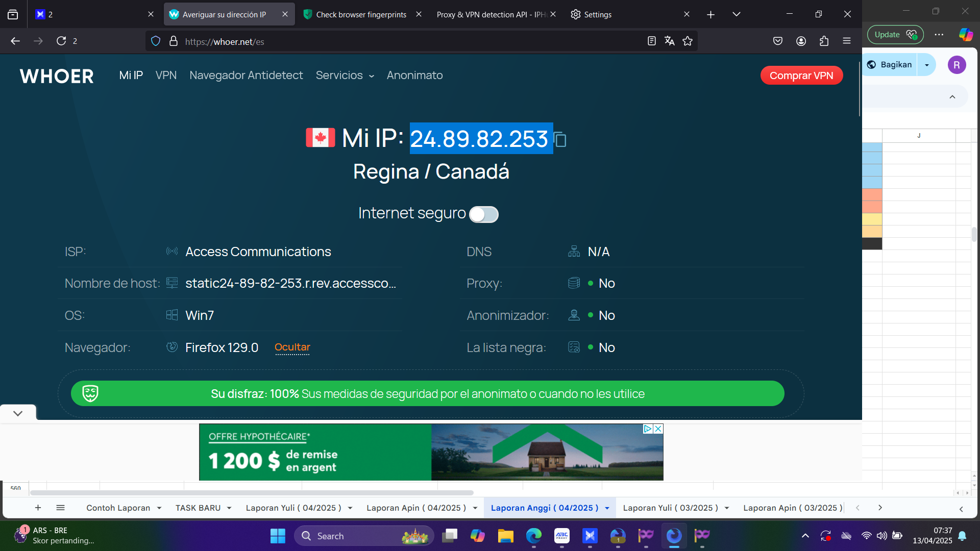Viewport: 980px width, 551px height.
Task: Copy the IP address with the copy icon
Action: [560, 139]
